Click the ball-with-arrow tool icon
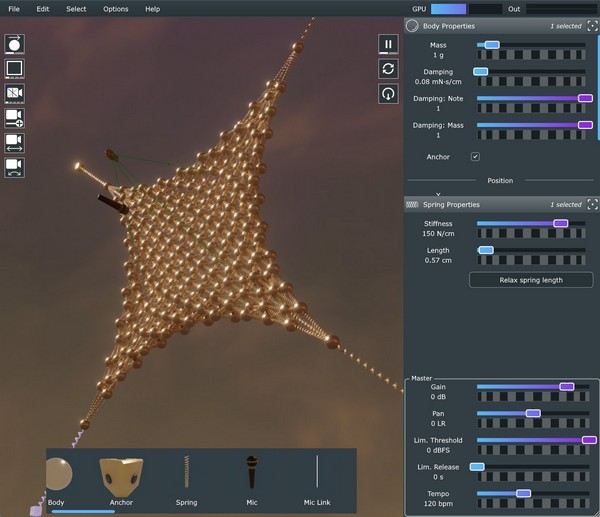The image size is (600, 517). click(15, 45)
